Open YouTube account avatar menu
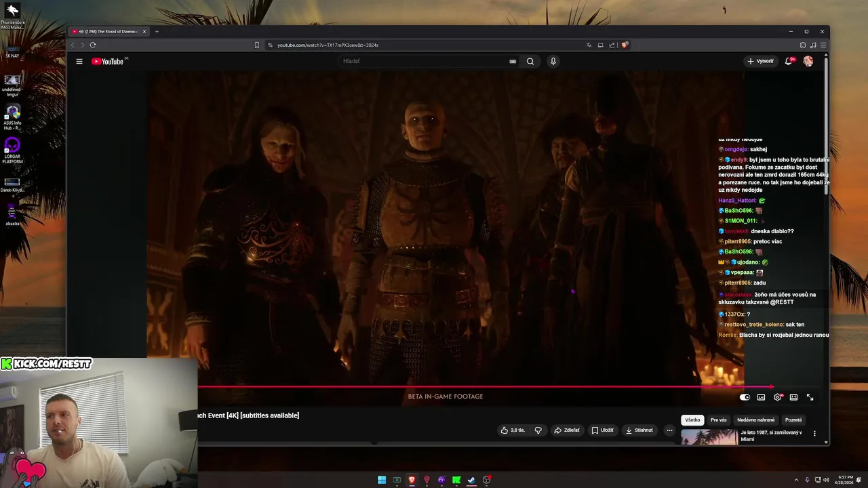This screenshot has width=868, height=488. coord(808,61)
